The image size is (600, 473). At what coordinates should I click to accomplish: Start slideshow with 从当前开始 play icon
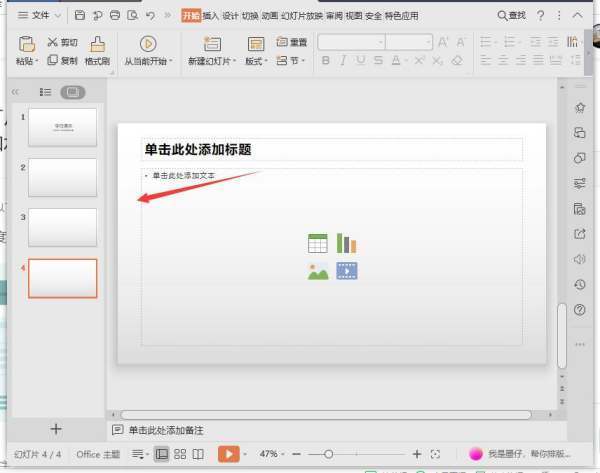point(148,44)
